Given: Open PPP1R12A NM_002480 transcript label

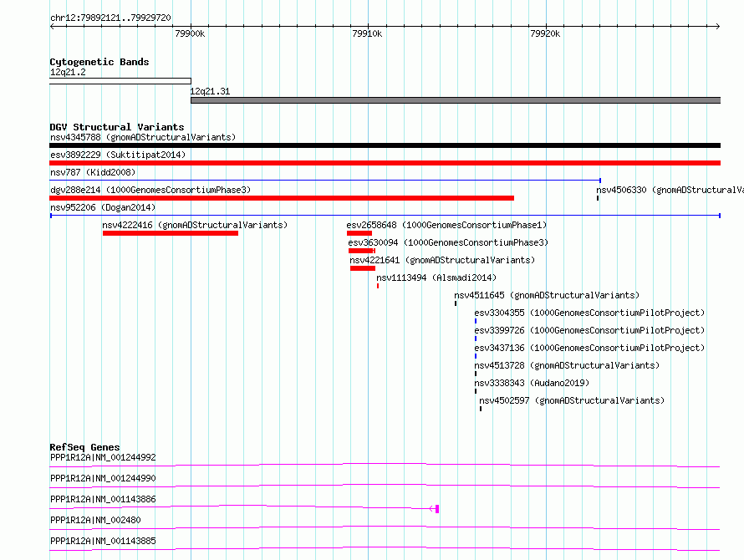Looking at the screenshot, I should 95,520.
